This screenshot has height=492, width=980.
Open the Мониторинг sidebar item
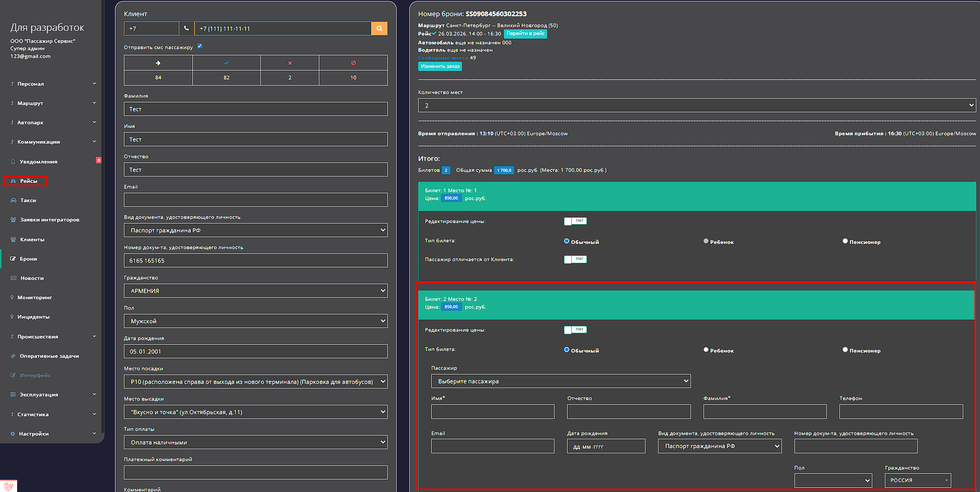(34, 298)
